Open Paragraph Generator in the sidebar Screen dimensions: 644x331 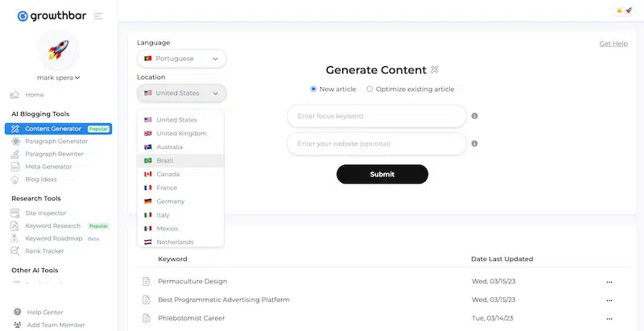coord(56,141)
